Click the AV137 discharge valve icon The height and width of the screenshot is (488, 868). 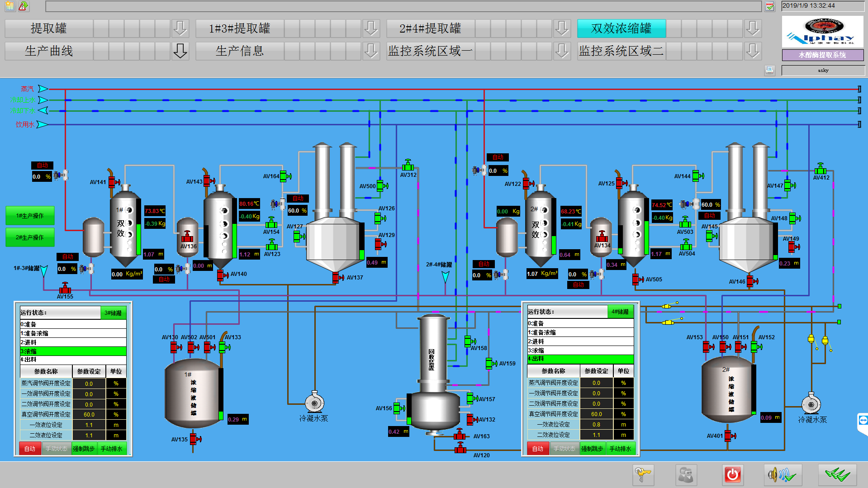pyautogui.click(x=337, y=277)
